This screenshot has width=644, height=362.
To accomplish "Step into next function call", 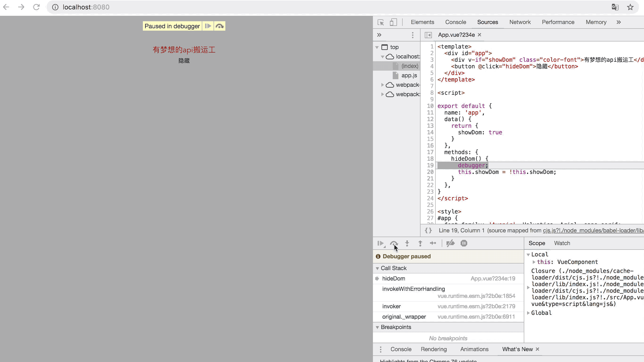I will click(x=407, y=243).
